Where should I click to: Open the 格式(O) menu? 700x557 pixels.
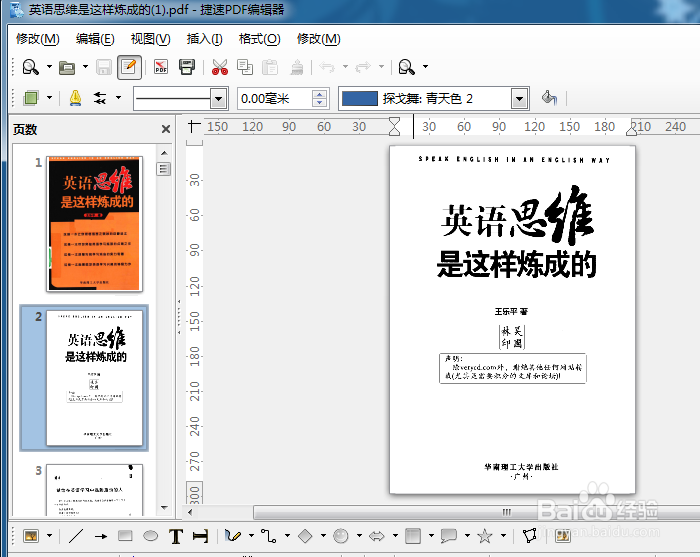point(259,39)
